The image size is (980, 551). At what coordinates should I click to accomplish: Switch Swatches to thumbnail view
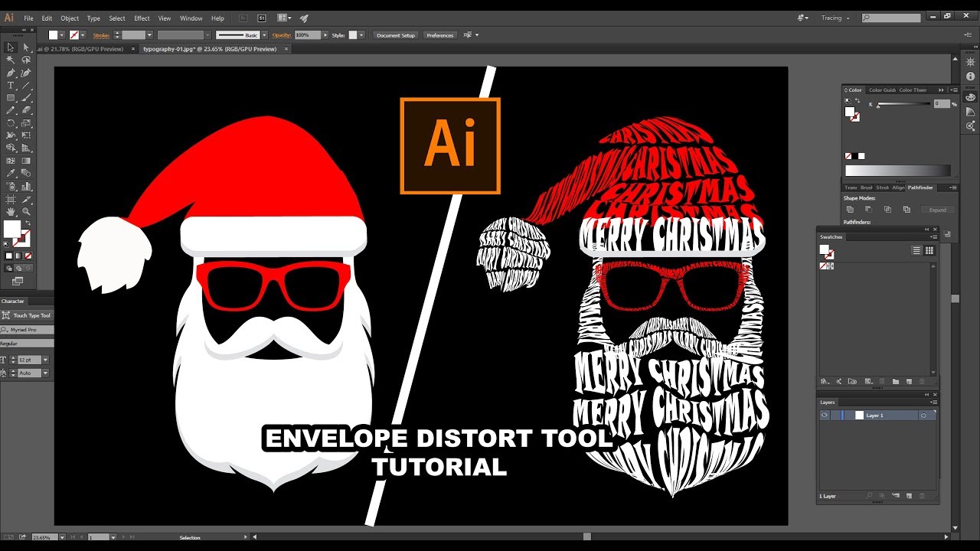pos(929,250)
